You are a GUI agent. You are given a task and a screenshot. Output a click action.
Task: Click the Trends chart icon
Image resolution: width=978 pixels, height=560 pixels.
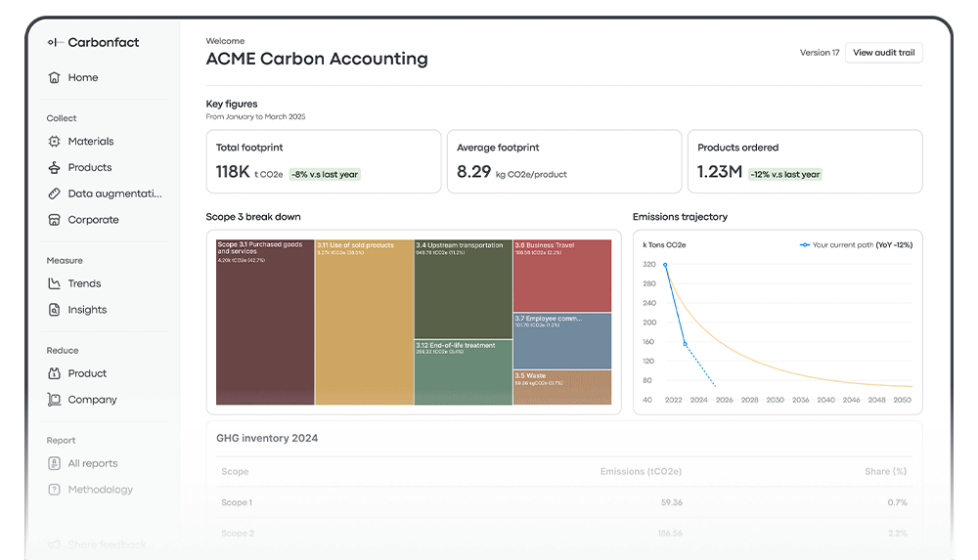(x=54, y=283)
